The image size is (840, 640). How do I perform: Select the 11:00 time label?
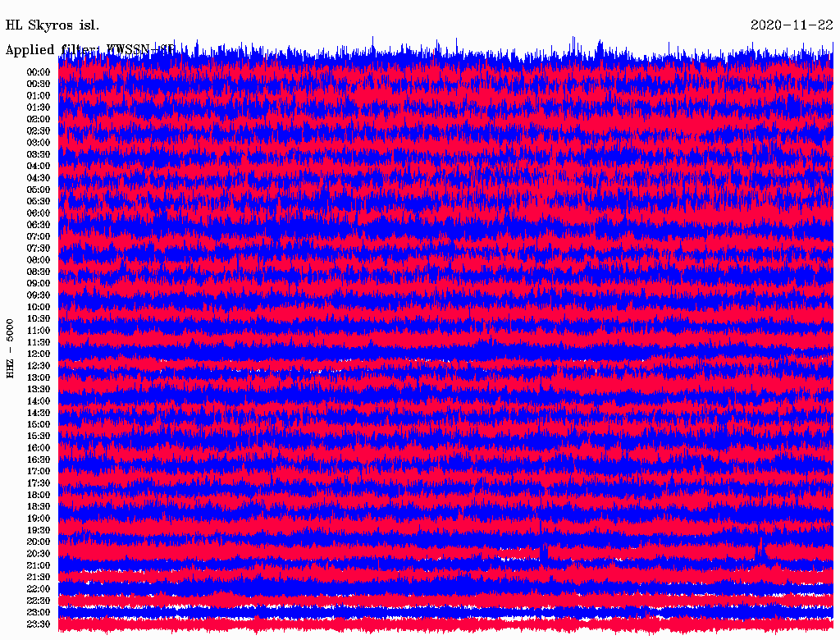point(39,331)
